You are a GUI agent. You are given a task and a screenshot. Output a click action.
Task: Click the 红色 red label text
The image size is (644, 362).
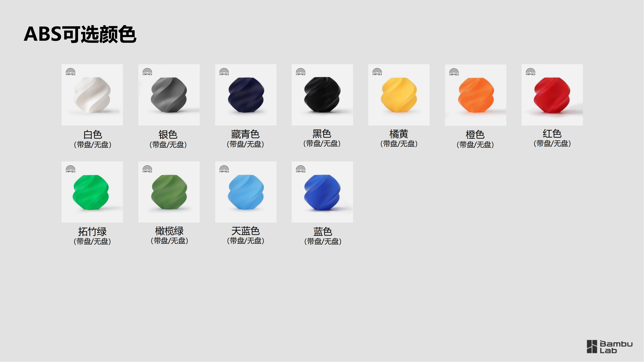[x=552, y=134]
